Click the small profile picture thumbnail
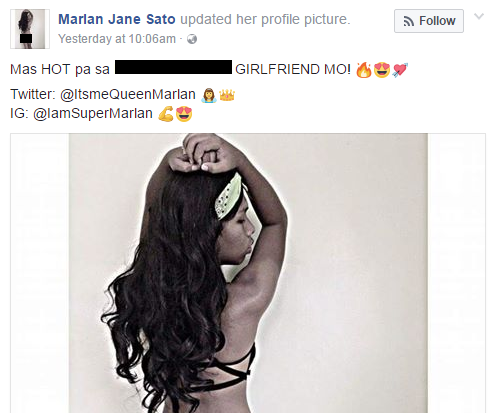 (30, 29)
